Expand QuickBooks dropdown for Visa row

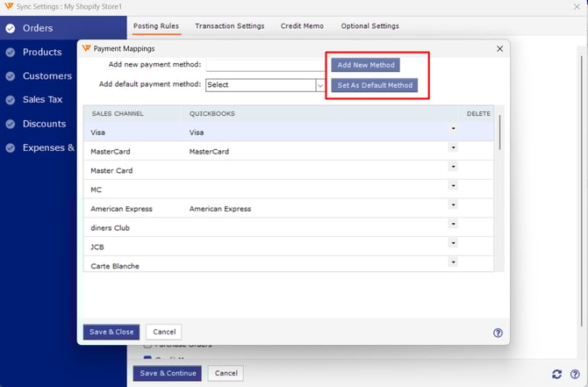click(454, 128)
